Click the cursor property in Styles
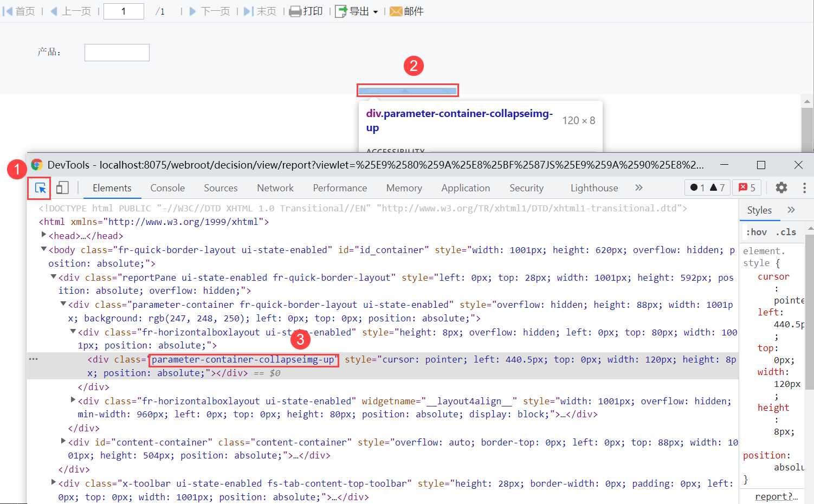Screen dimensions: 814x504 click(773, 276)
